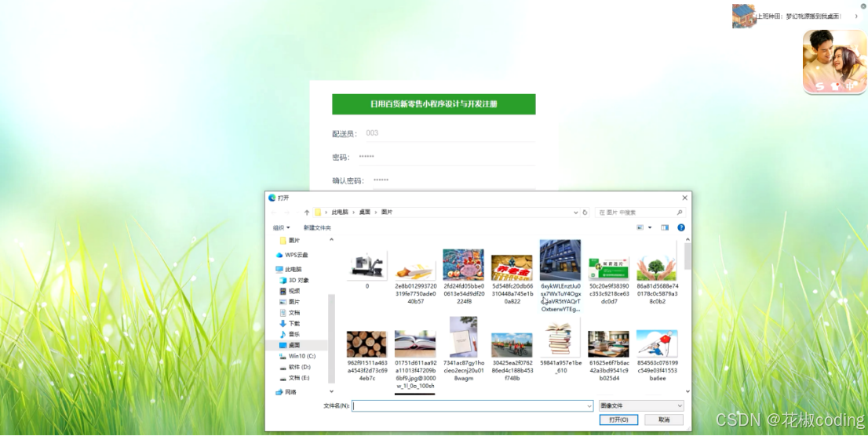Expand the address bar history dropdown chevron

pyautogui.click(x=576, y=213)
